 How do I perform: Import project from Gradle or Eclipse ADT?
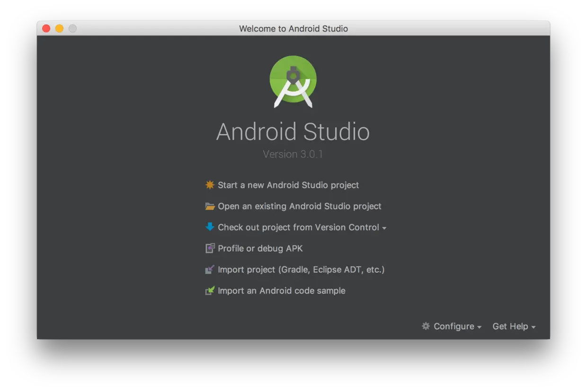point(301,270)
